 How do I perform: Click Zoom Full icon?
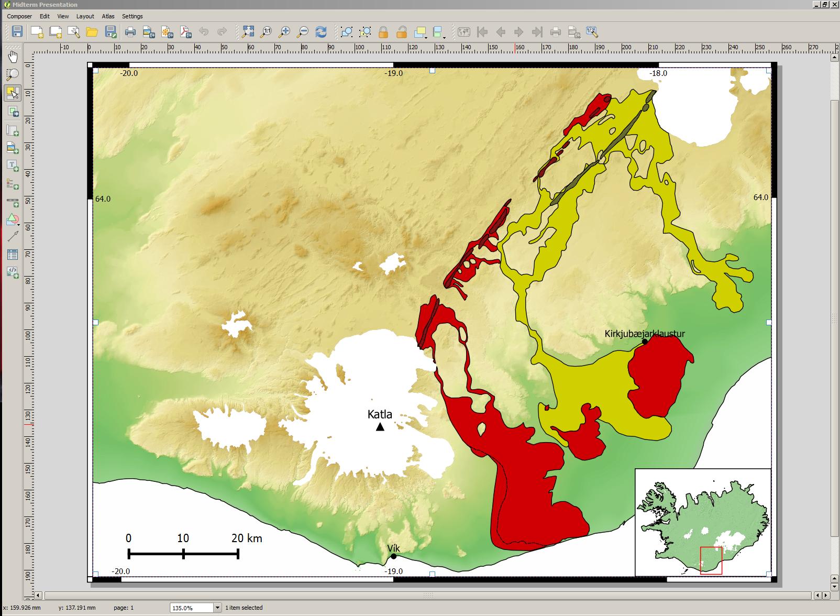point(248,32)
